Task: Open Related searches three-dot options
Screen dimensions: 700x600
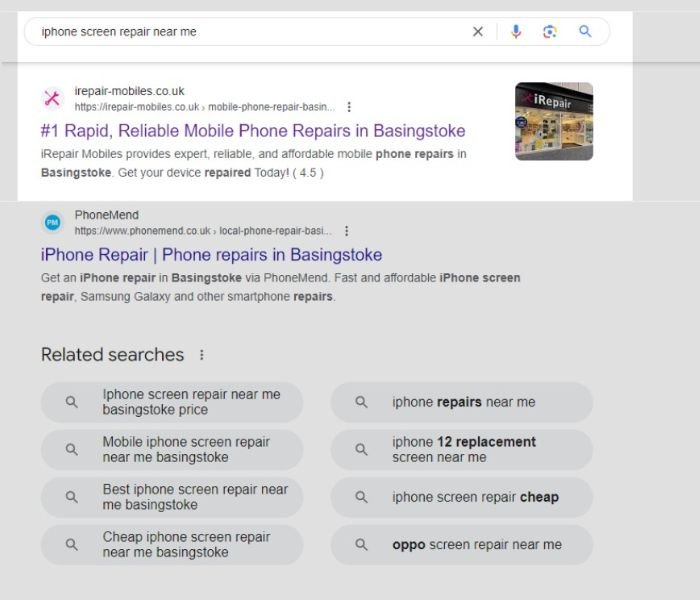Action: [202, 355]
